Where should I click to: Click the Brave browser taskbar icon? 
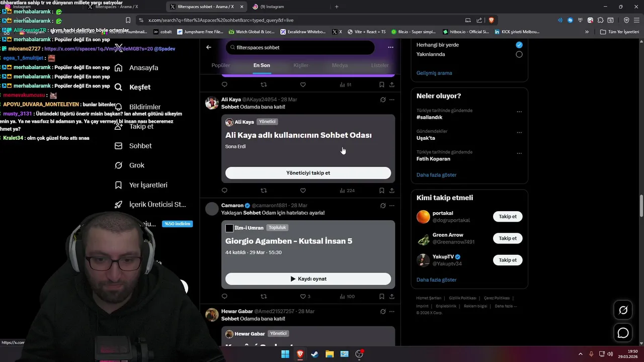[x=300, y=354]
